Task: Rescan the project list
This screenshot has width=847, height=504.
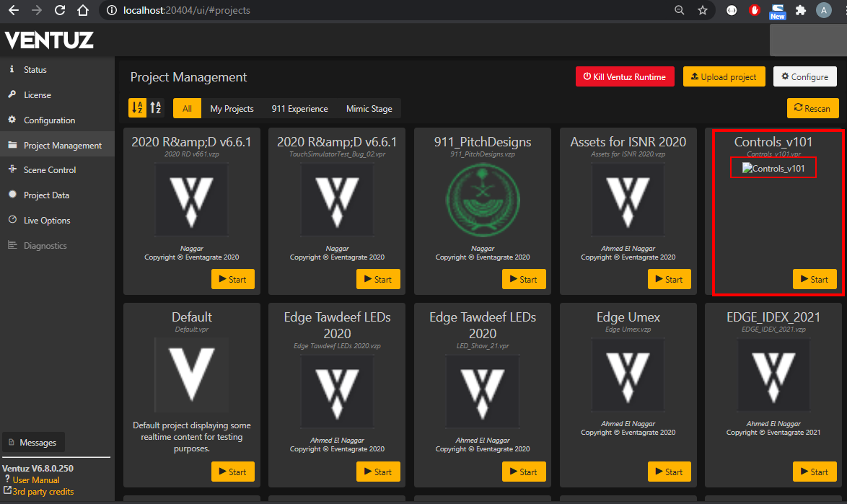Action: [x=812, y=108]
